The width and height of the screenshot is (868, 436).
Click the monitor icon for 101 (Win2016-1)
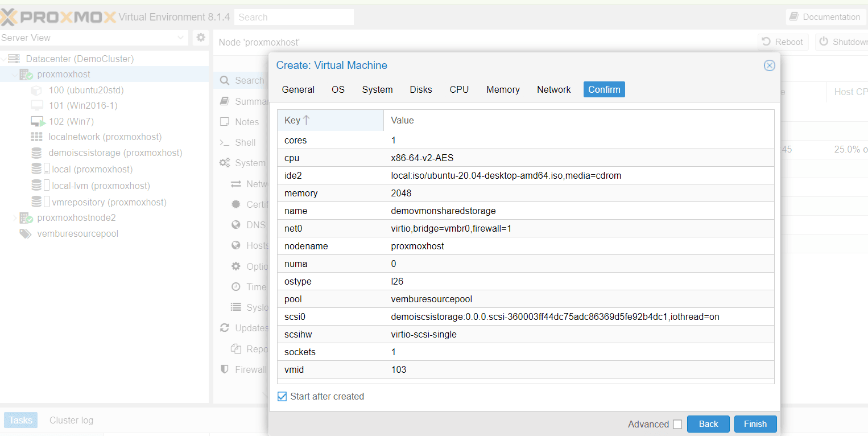[36, 105]
